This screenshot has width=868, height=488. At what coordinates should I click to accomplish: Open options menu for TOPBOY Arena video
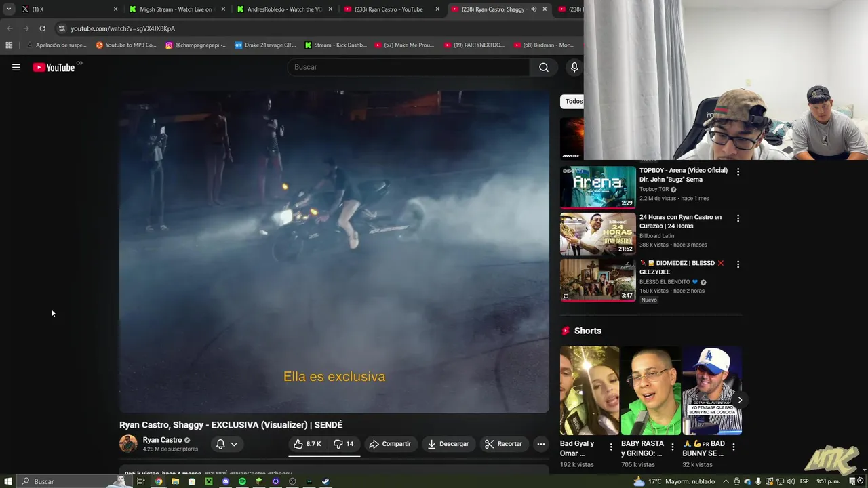coord(738,172)
